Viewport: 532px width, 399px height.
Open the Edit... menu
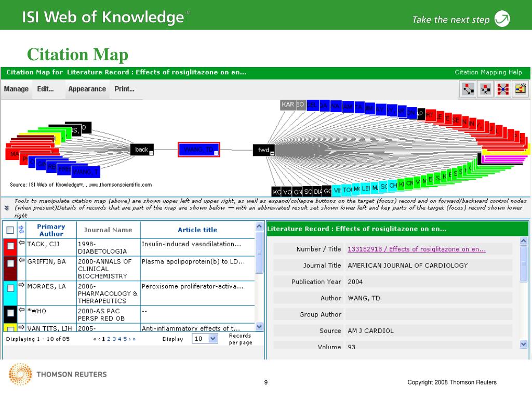(46, 89)
